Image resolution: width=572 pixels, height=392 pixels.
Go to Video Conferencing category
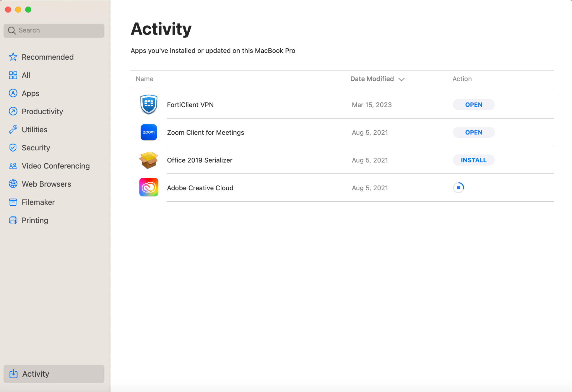pyautogui.click(x=56, y=166)
